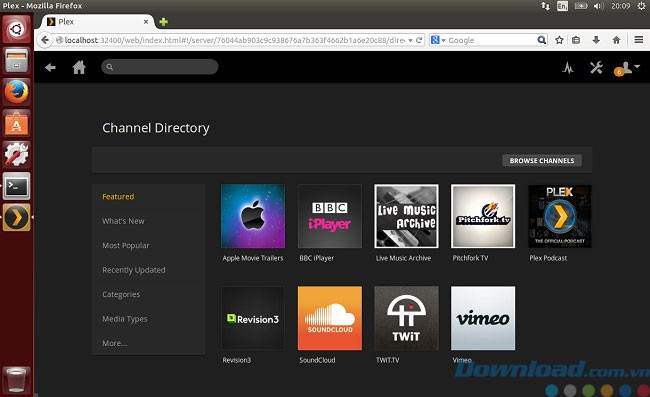This screenshot has width=650, height=397.
Task: Open More... in sidebar
Action: (x=114, y=343)
